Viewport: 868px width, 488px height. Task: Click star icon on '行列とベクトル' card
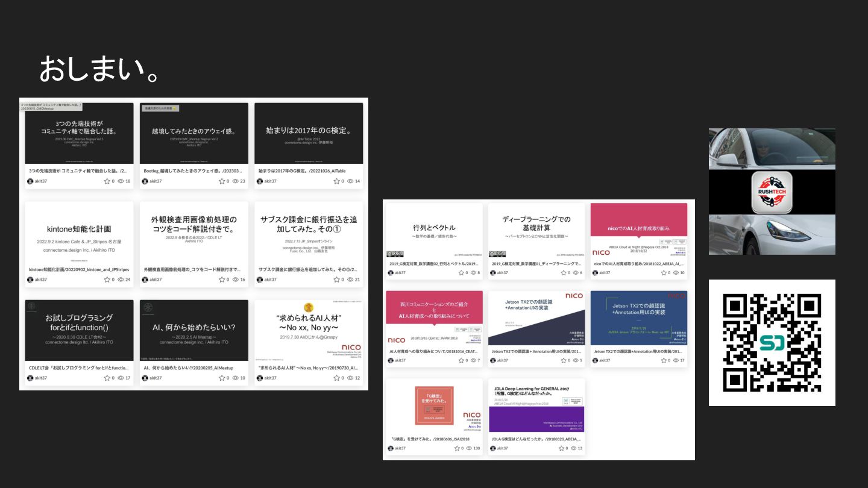pyautogui.click(x=461, y=273)
